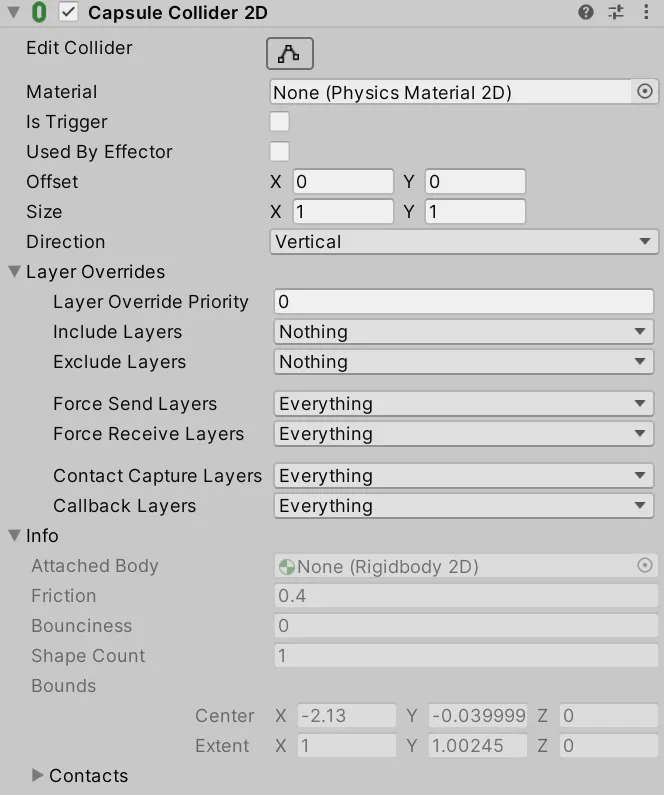The image size is (664, 795).
Task: Enable the Is Trigger checkbox
Action: (x=280, y=122)
